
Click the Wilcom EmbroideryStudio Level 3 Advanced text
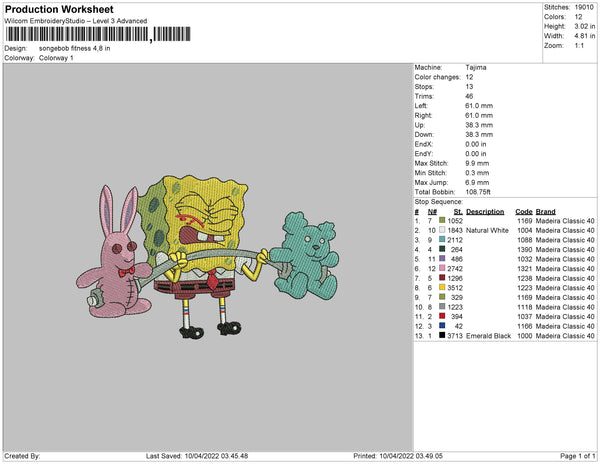(x=76, y=21)
